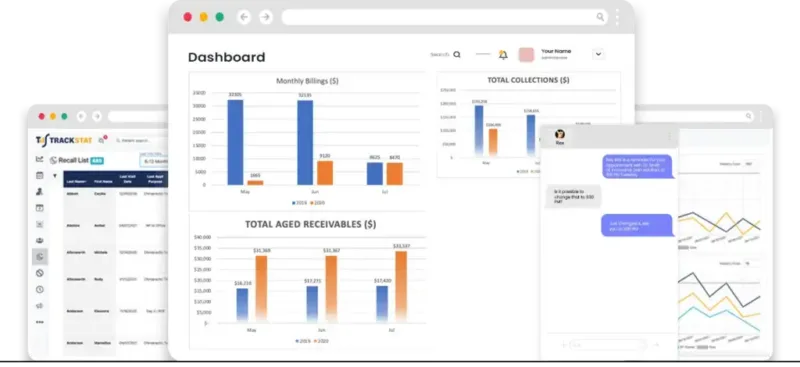Click the orange Jul bar labeled $33,537 in Aged Receivables

tap(401, 286)
